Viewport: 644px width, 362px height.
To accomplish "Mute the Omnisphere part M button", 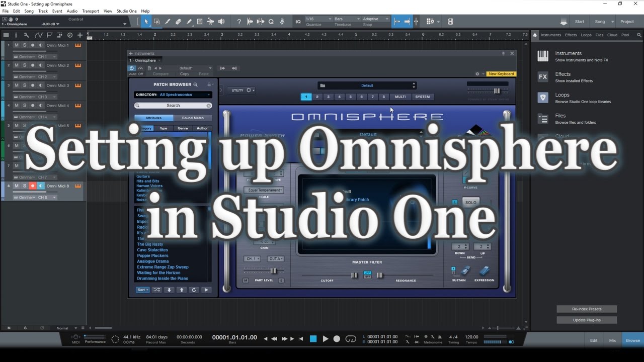I will (246, 280).
